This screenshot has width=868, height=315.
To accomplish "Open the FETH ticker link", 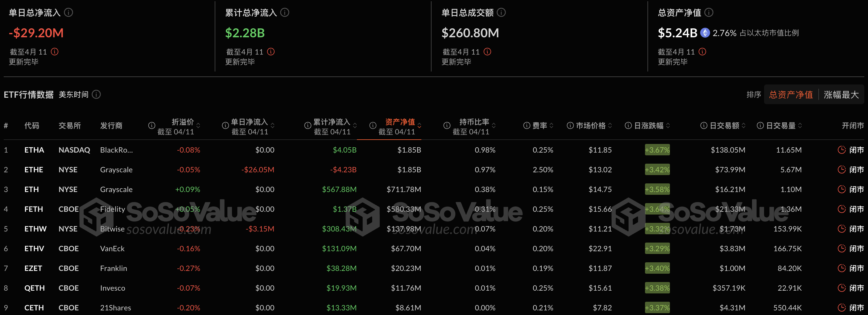I will pos(34,209).
